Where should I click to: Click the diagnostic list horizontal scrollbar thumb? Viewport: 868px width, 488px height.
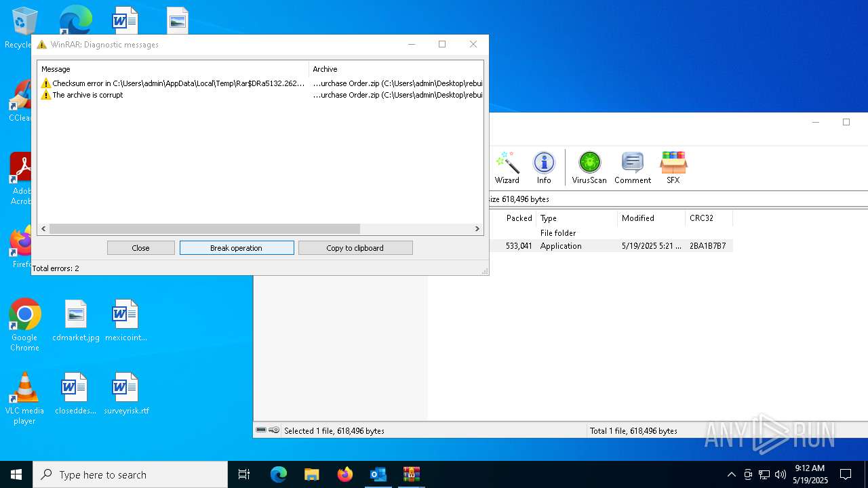point(204,229)
